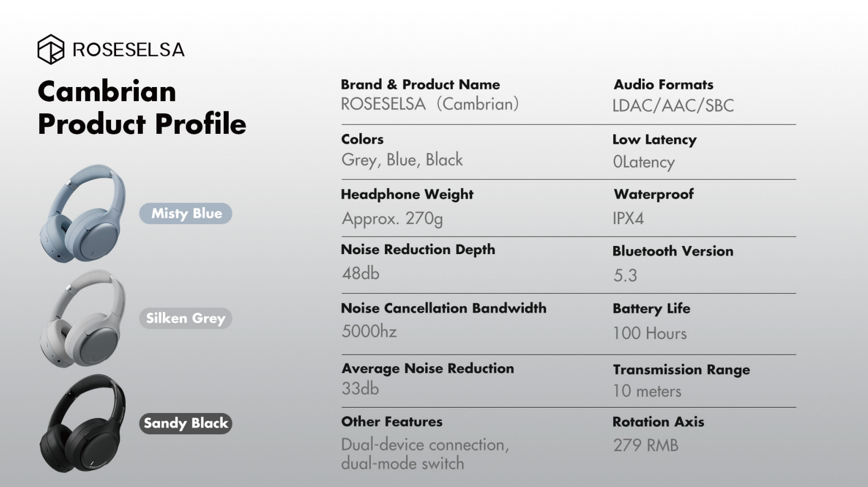
Task: Click the ROSESELSA hexagon logo icon
Action: click(51, 50)
